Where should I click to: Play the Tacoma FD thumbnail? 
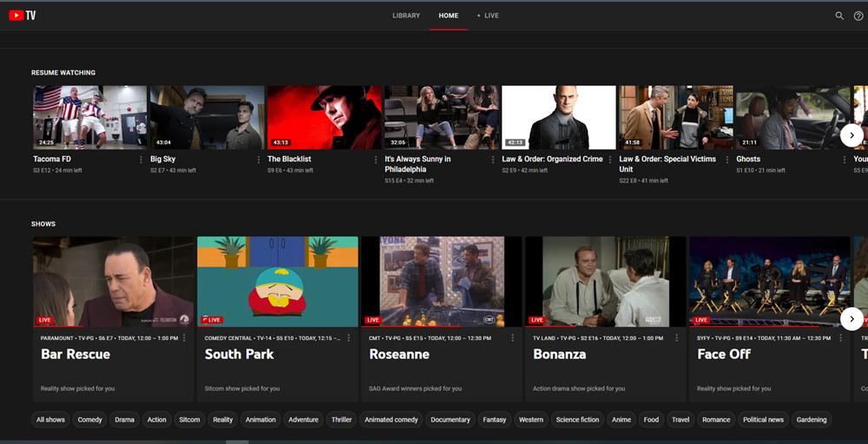click(89, 117)
